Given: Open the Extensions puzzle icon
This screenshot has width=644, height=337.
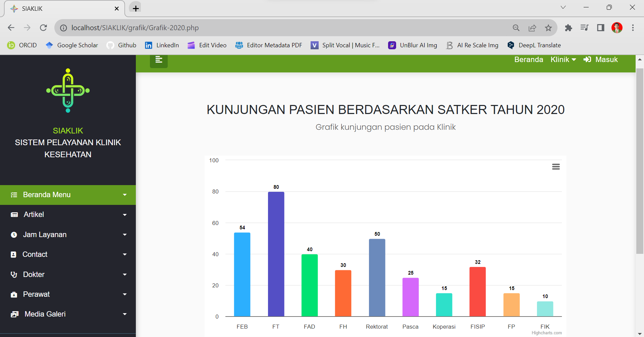Looking at the screenshot, I should pyautogui.click(x=568, y=28).
